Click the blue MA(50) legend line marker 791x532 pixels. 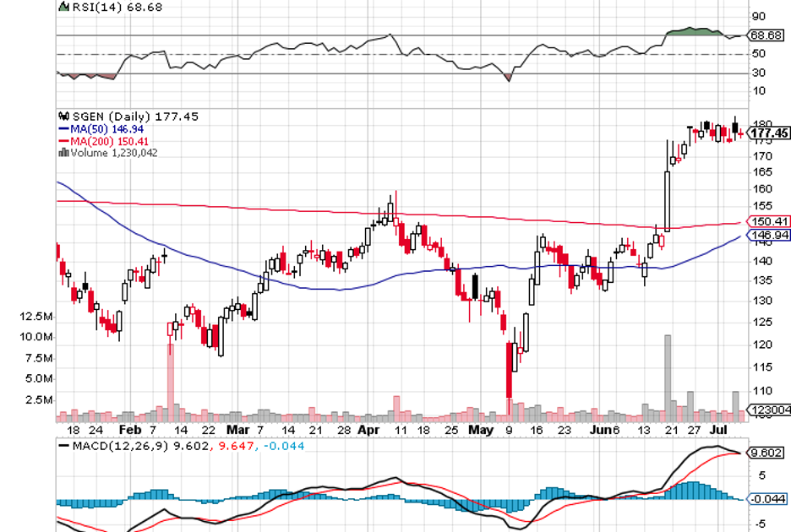(63, 128)
